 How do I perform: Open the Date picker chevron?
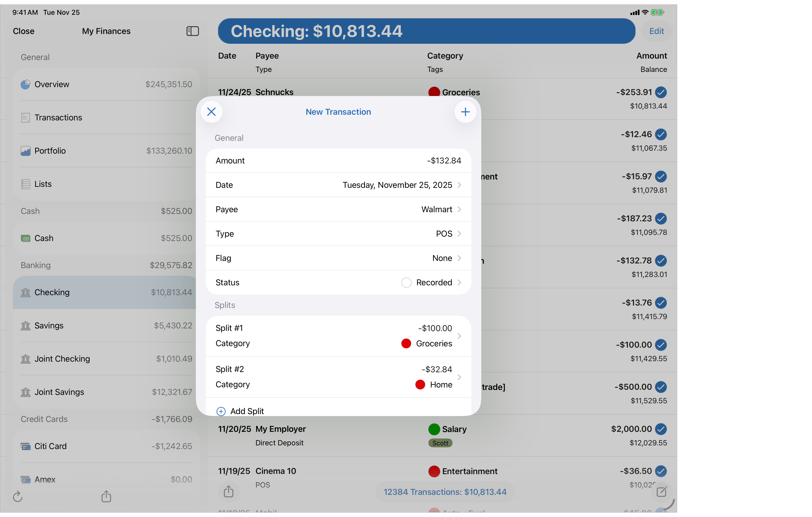pos(459,185)
